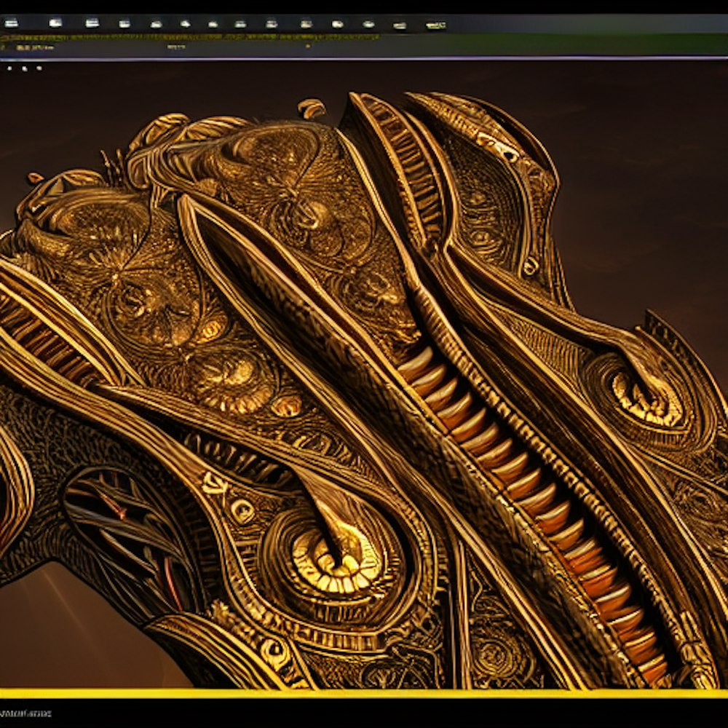The width and height of the screenshot is (728, 728).
Task: Select the tenth icon in the top toolbar
Action: [x=304, y=23]
